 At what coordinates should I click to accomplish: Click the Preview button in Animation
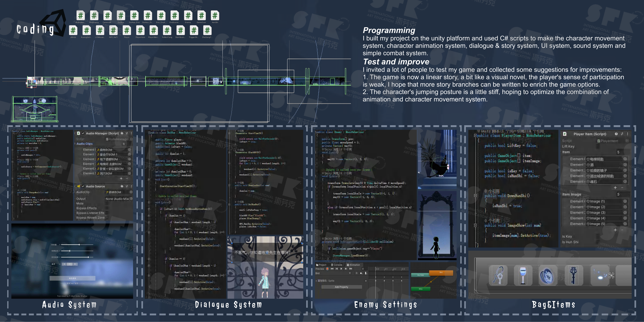[x=320, y=269]
